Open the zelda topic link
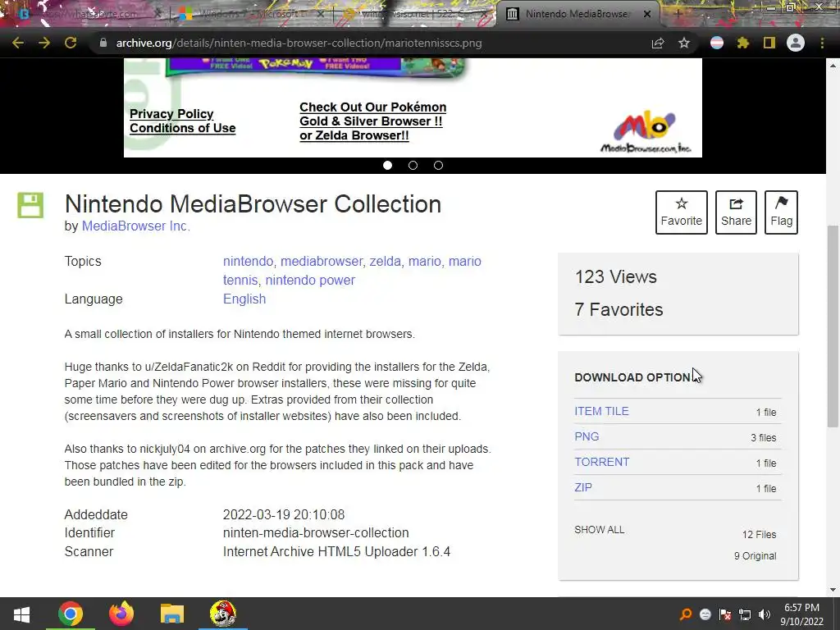 (386, 262)
